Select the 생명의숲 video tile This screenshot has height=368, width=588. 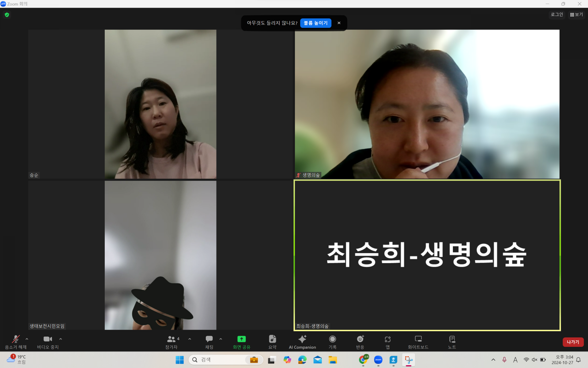click(x=427, y=104)
